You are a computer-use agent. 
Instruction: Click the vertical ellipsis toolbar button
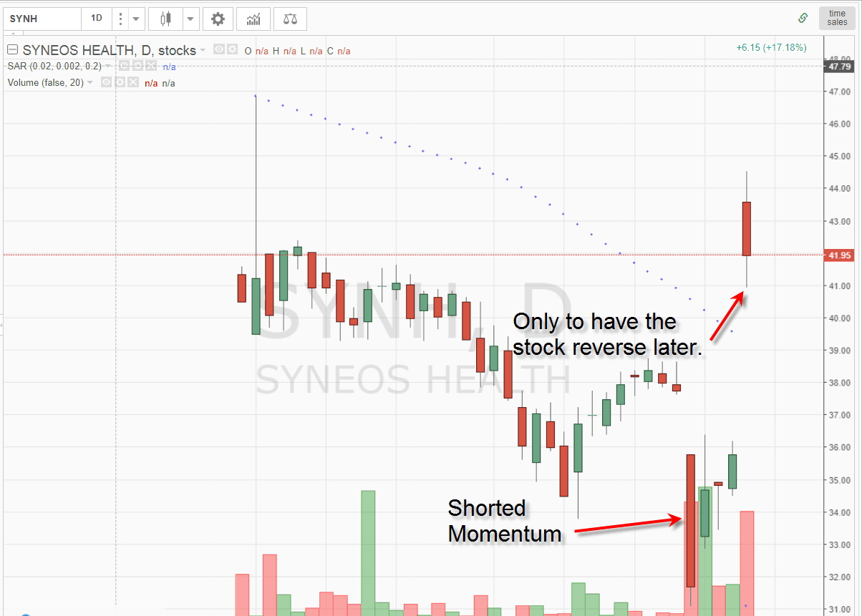(x=120, y=19)
